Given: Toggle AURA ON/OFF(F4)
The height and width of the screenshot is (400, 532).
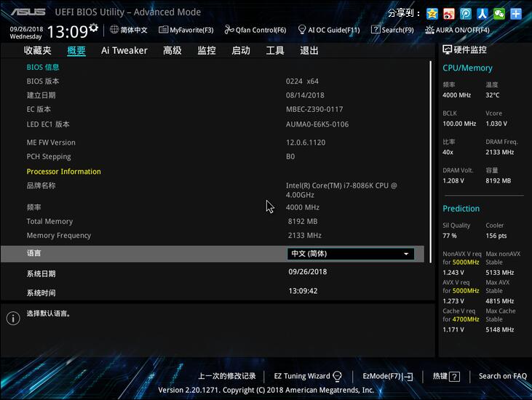Looking at the screenshot, I should click(x=457, y=30).
